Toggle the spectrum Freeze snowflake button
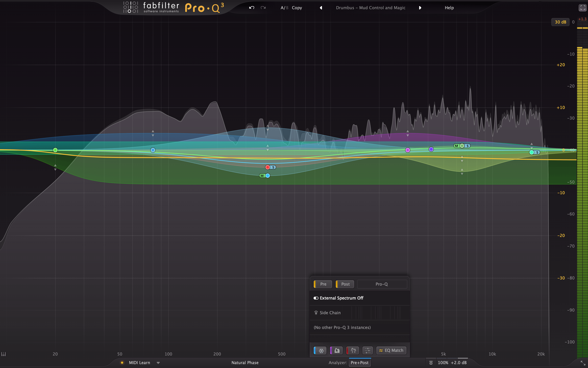Viewport: 588px width, 368px height. [x=320, y=350]
